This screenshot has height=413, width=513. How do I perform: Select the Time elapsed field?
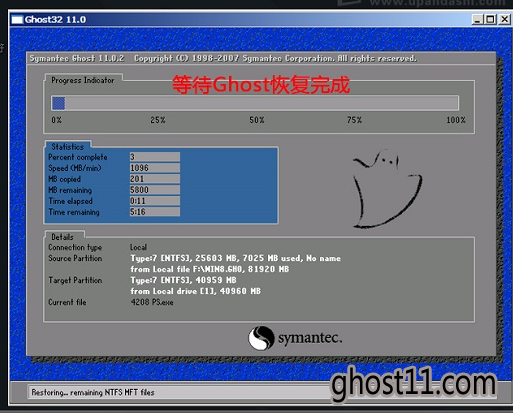pos(155,201)
